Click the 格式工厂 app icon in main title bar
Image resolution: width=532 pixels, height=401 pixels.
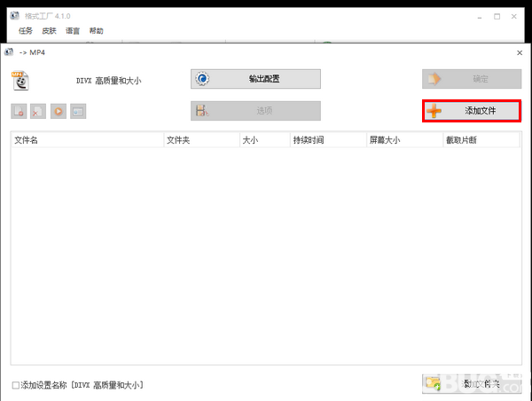pos(14,16)
